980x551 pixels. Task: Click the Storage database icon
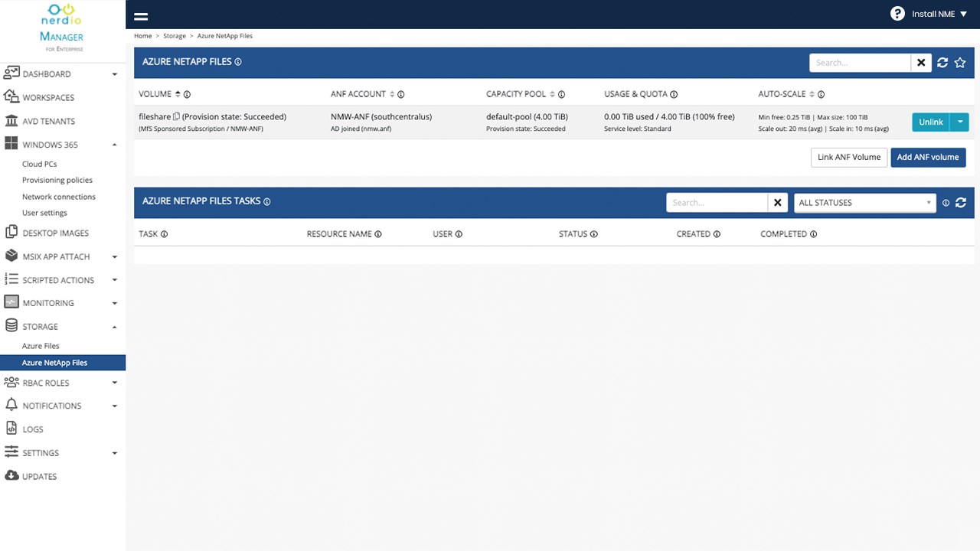[11, 326]
